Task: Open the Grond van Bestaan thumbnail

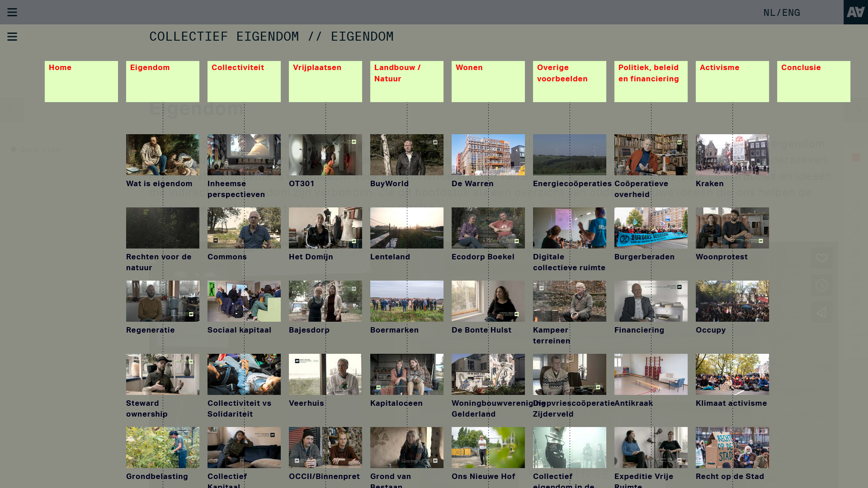Action: [407, 447]
